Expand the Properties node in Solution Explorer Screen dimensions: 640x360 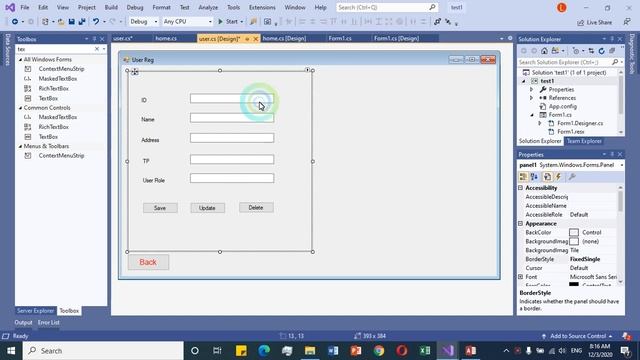point(531,89)
